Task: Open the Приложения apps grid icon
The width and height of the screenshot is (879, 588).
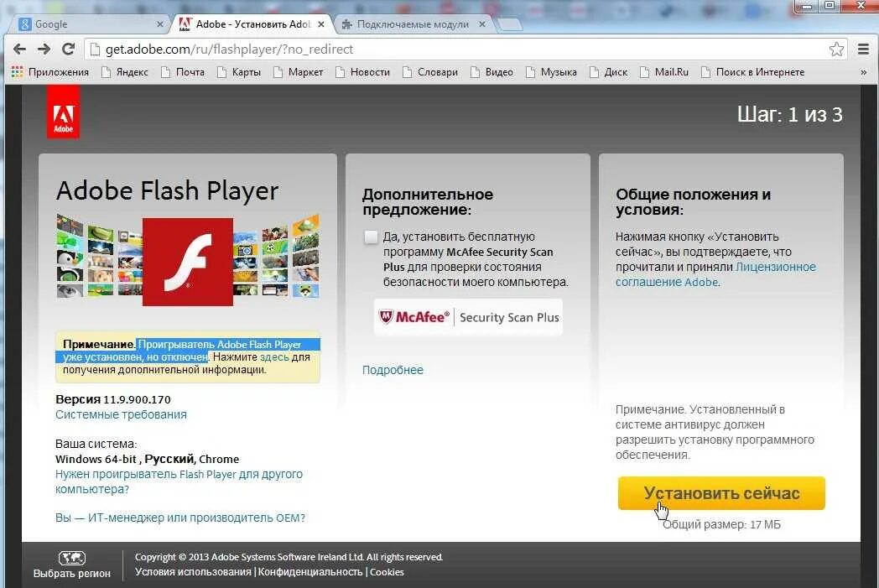Action: coord(18,72)
